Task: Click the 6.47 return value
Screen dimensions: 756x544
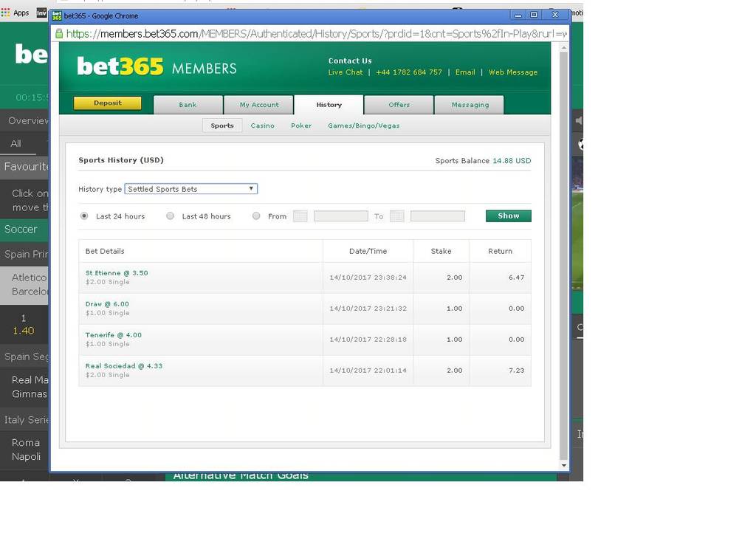Action: pyautogui.click(x=516, y=278)
